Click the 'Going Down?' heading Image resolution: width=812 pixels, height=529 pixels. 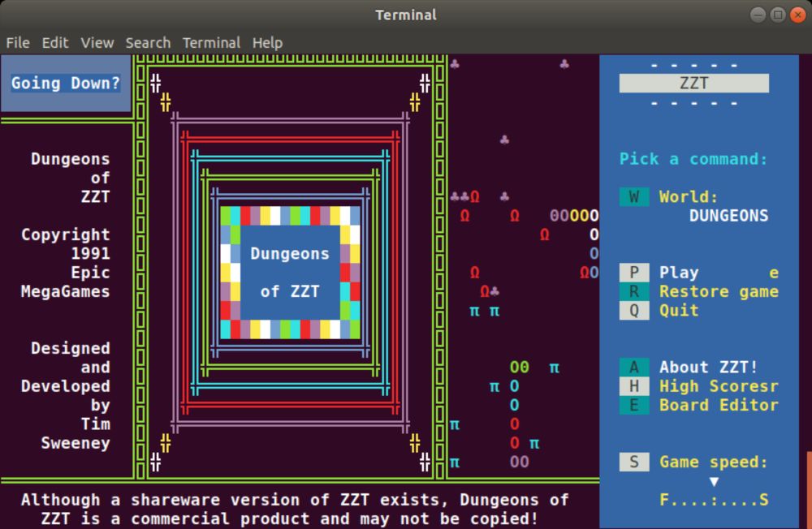tap(66, 83)
